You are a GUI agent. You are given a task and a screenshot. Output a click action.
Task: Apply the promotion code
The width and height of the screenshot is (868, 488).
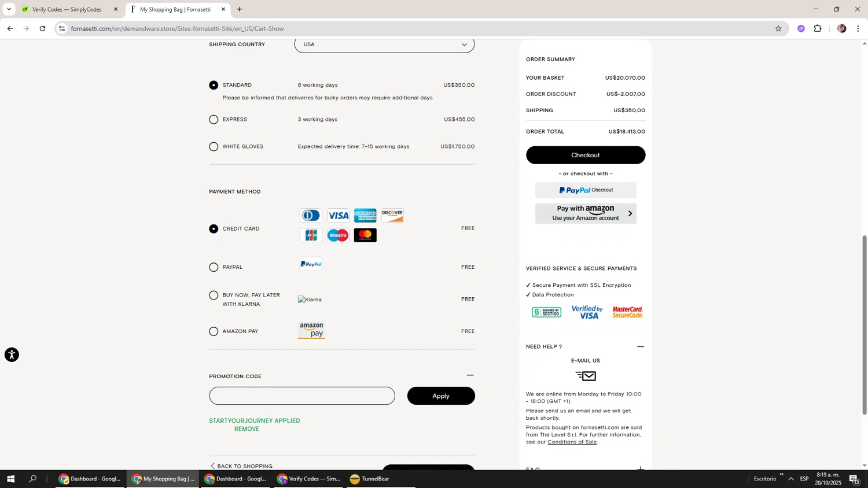point(441,396)
